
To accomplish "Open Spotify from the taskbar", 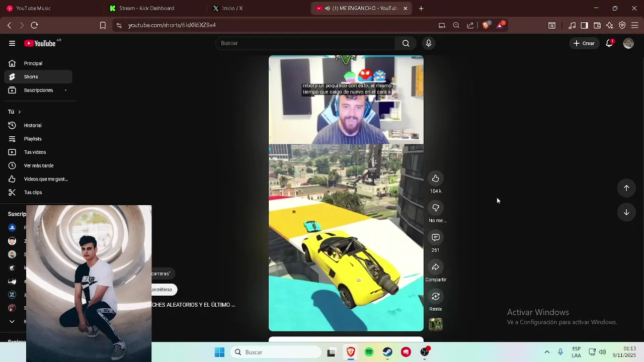I will (369, 352).
